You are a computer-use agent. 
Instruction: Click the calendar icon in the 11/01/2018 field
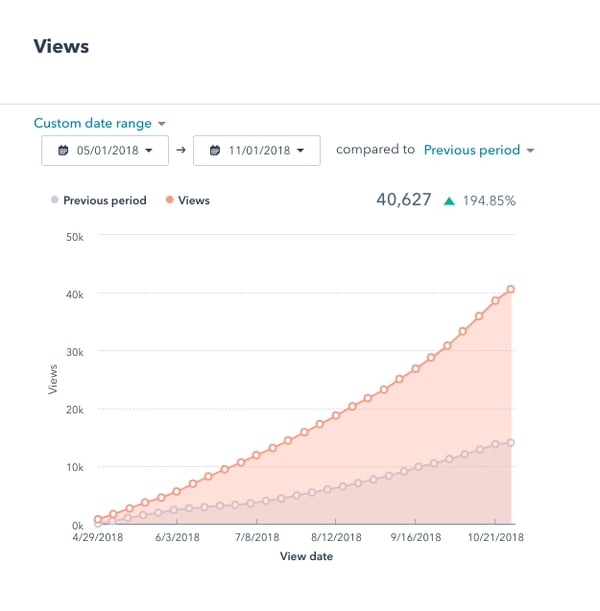[214, 151]
